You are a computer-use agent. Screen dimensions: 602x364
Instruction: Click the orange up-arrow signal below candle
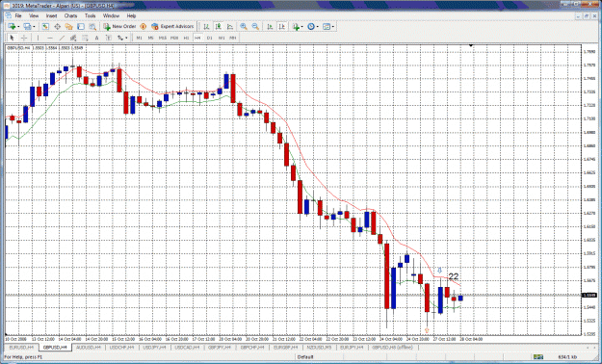(427, 330)
